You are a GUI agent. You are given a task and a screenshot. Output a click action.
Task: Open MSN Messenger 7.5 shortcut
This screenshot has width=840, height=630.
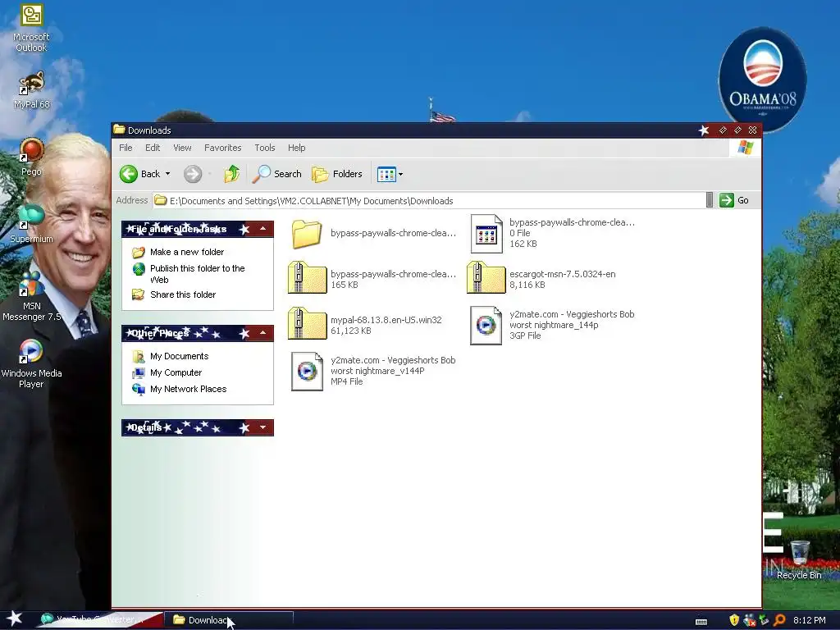pyautogui.click(x=32, y=296)
